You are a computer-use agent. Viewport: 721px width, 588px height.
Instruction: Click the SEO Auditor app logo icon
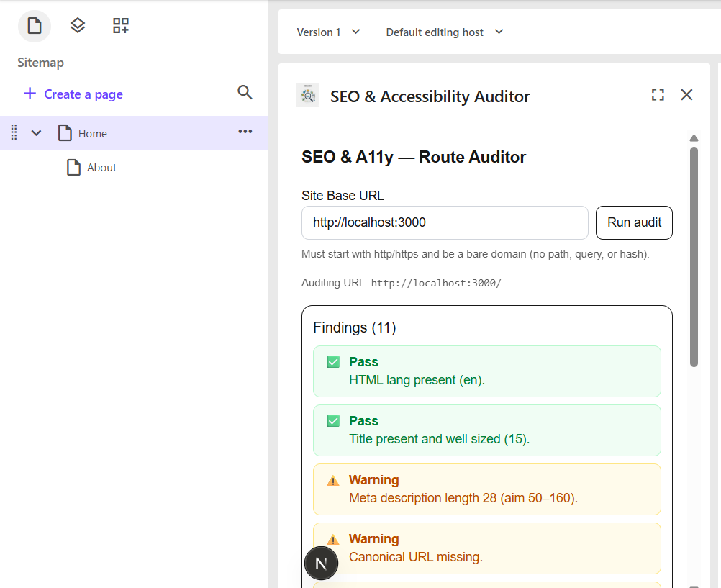pyautogui.click(x=308, y=95)
